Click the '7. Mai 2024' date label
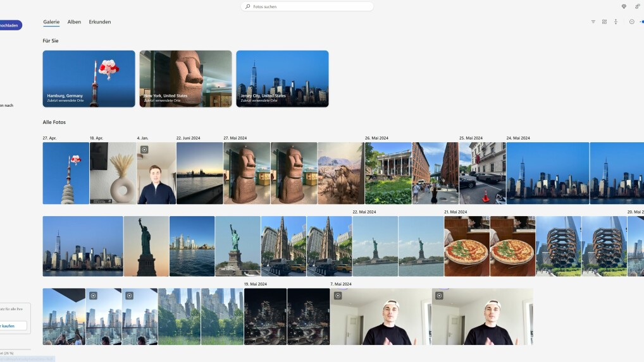Viewport: 644px width, 362px height. pyautogui.click(x=341, y=284)
